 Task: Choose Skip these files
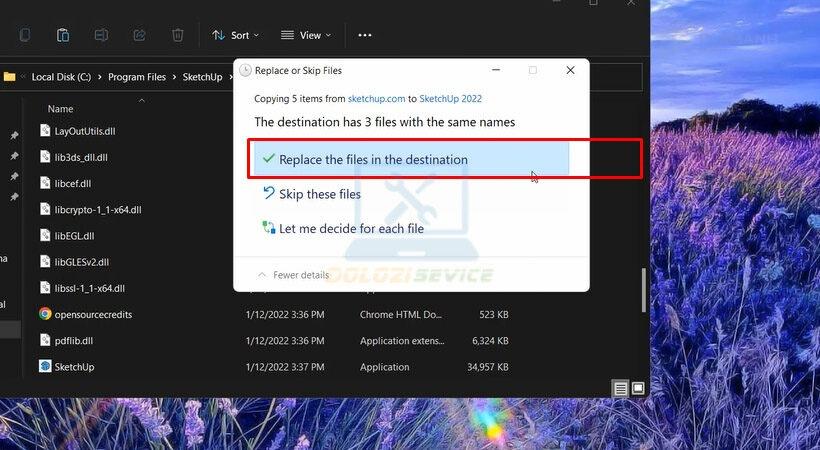coord(319,194)
